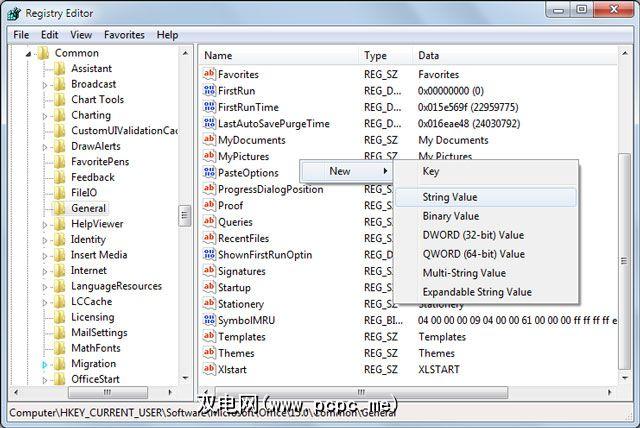Click the Registry Editor title bar icon
Screen dimensions: 640x428
[14, 13]
